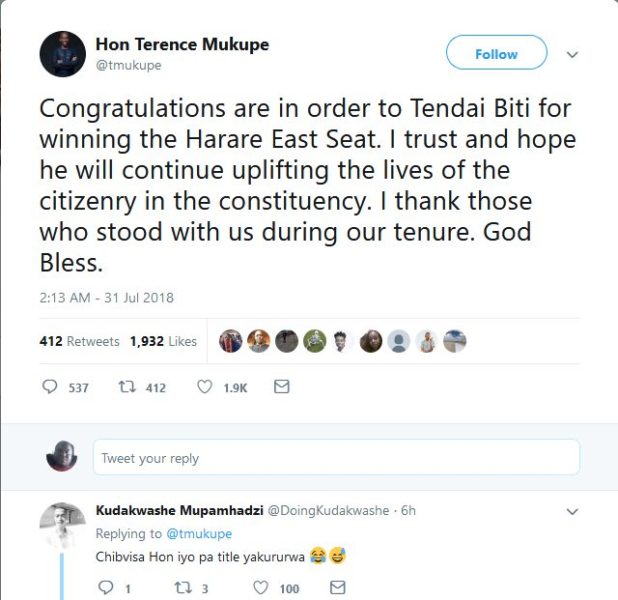Image resolution: width=618 pixels, height=600 pixels.
Task: Click the reply icon under main tweet
Action: 50,387
